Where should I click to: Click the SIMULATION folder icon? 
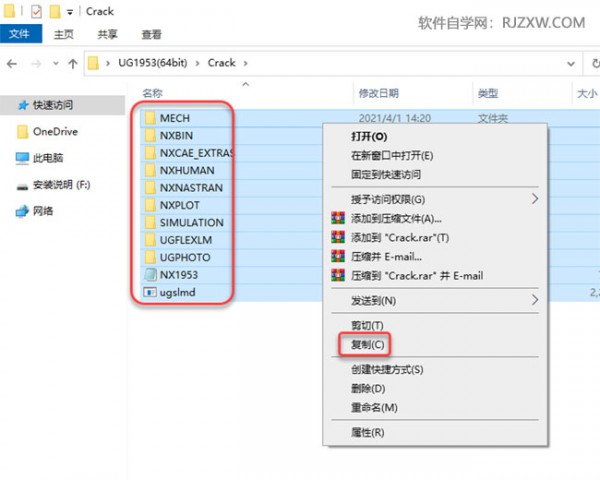[x=150, y=222]
